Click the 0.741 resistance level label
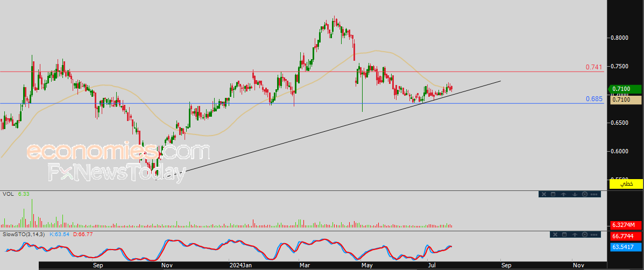The width and height of the screenshot is (644, 270). coord(594,67)
